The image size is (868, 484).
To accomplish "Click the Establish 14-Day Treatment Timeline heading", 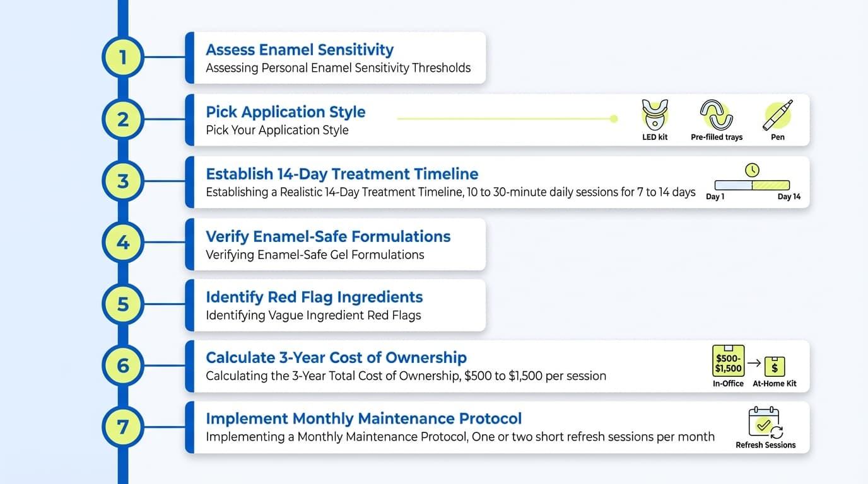I will coord(342,174).
